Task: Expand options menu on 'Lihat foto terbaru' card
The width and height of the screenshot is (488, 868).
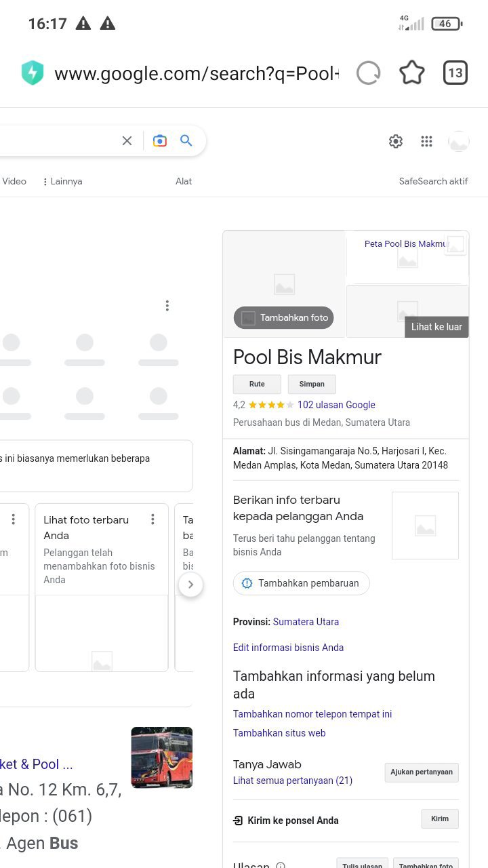Action: (x=152, y=519)
